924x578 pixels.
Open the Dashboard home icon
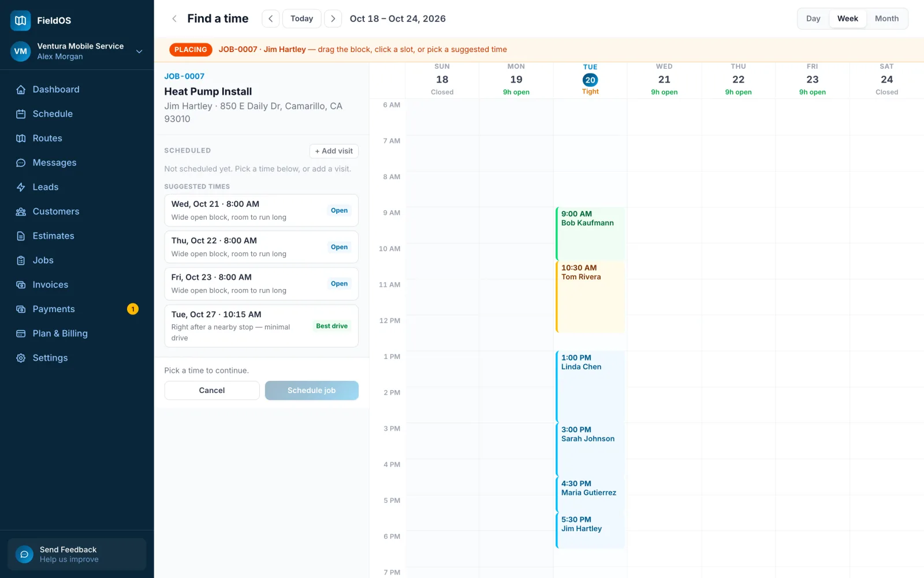coord(21,90)
